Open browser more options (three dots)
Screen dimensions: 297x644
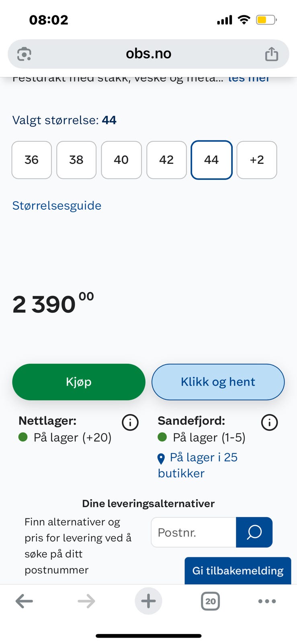(267, 601)
